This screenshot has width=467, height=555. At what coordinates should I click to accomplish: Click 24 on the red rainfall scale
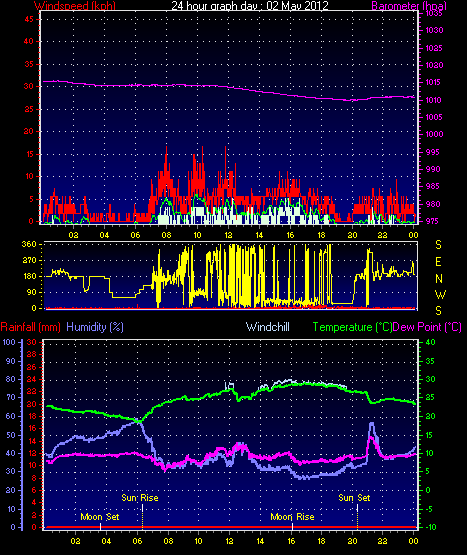32,379
